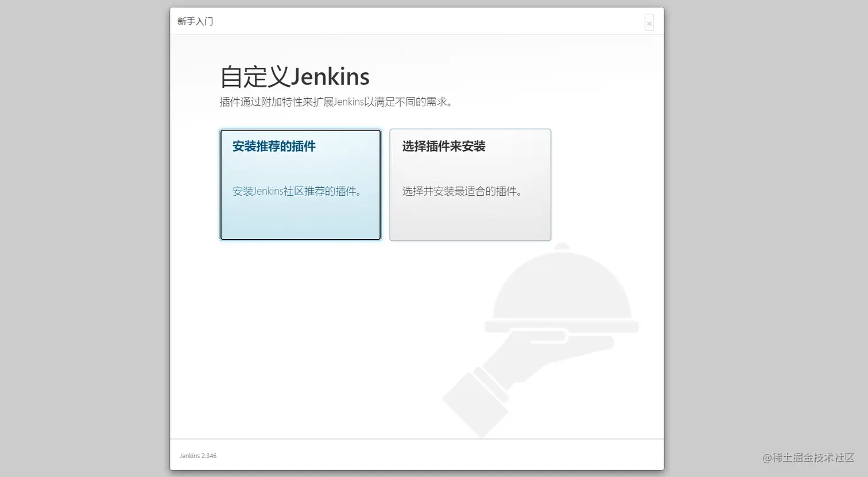Choose the 选择插件来安装 option card
Image resolution: width=868 pixels, height=477 pixels.
(x=470, y=185)
